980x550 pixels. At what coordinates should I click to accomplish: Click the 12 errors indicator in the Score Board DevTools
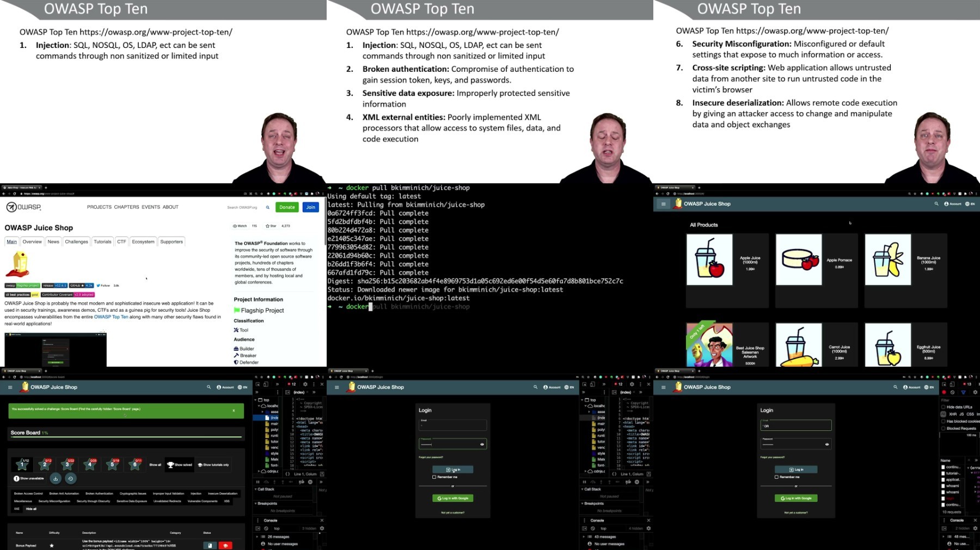click(x=291, y=384)
